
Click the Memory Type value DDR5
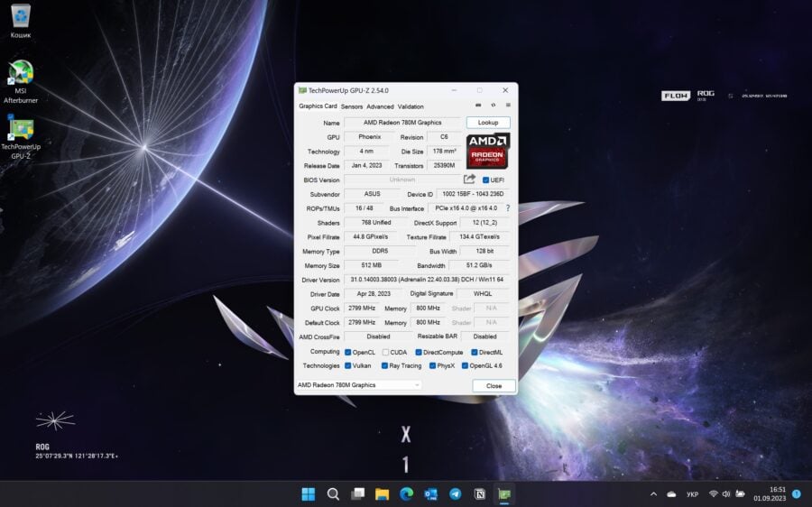click(x=380, y=251)
